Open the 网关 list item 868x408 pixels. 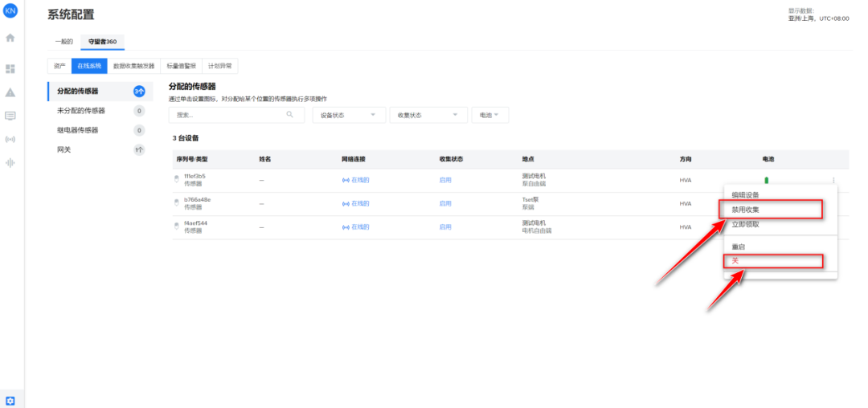100,150
